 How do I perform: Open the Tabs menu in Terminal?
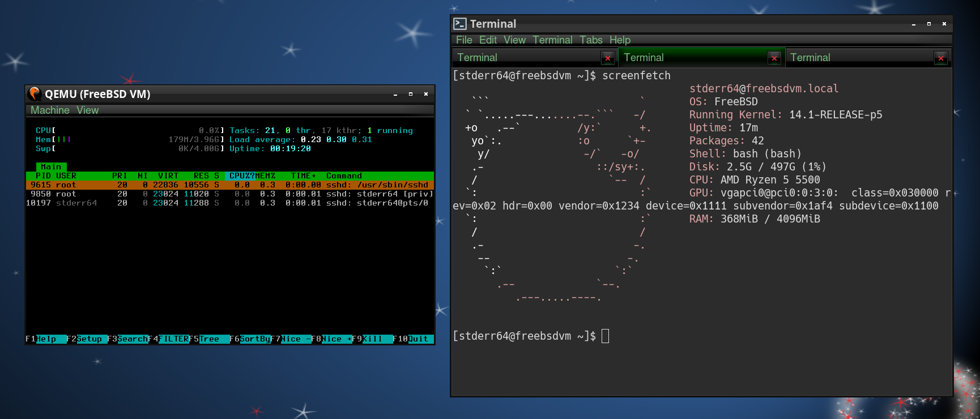coord(591,40)
